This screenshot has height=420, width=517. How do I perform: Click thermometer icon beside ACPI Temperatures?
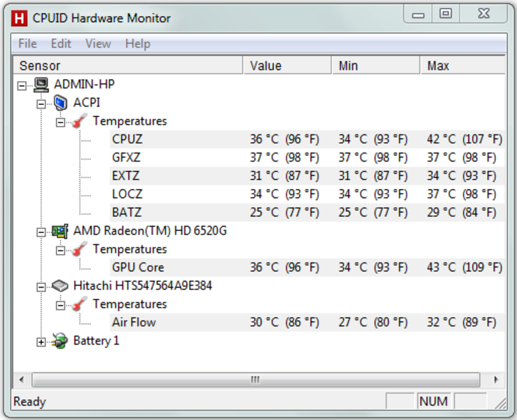coord(79,121)
